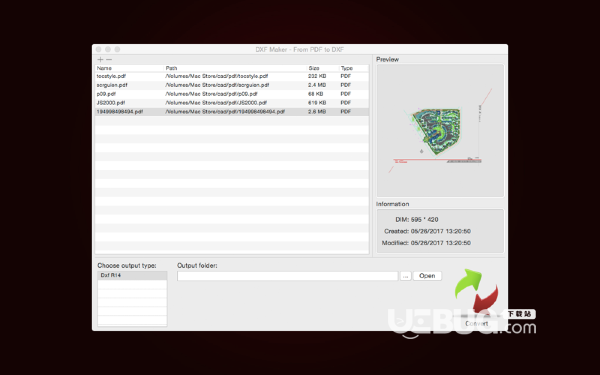Viewport: 600px width, 375px height.
Task: Select Dxf R14 output type
Action: [132, 276]
